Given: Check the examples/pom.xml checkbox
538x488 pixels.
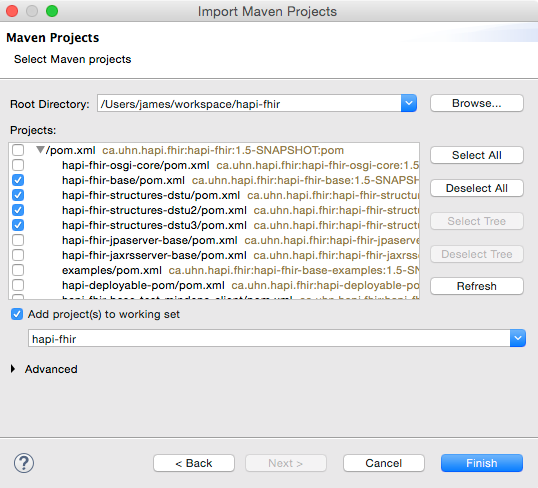Looking at the screenshot, I should [18, 270].
